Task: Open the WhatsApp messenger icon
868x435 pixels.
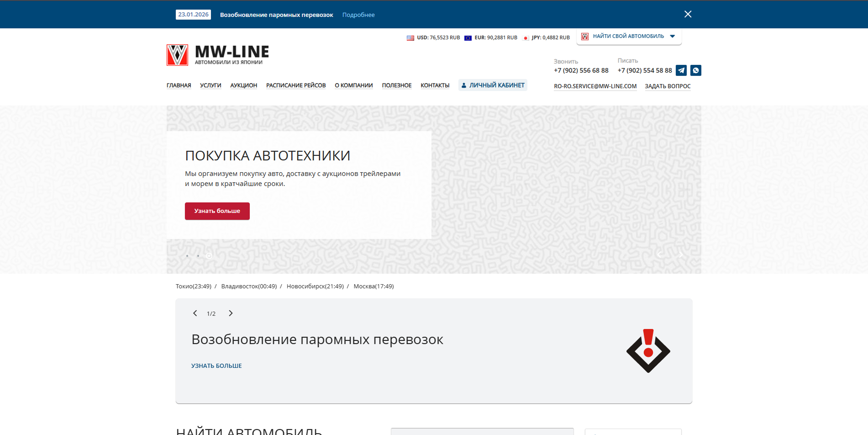Action: tap(695, 70)
